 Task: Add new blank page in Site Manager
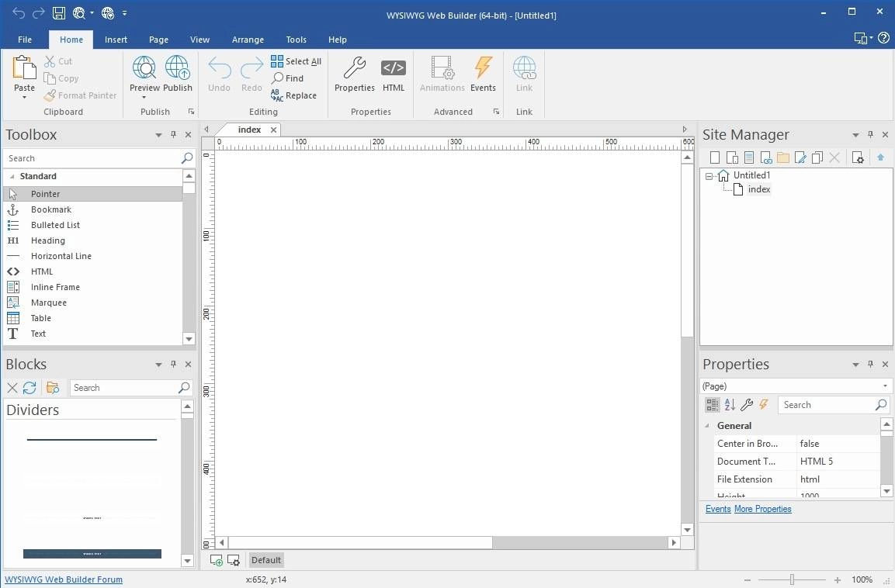pos(715,157)
